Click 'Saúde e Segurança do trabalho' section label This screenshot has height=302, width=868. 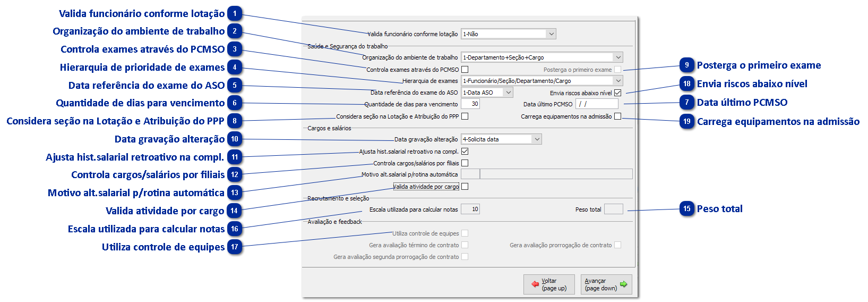click(348, 46)
